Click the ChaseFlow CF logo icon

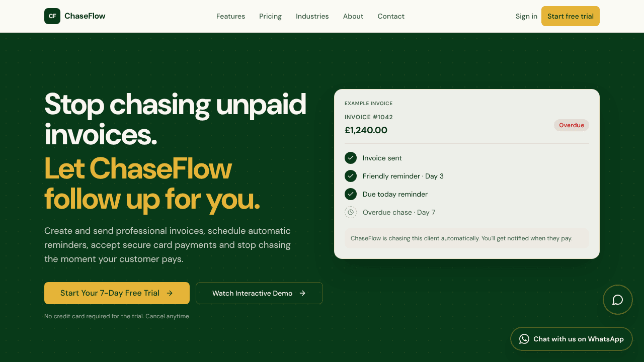click(x=52, y=16)
